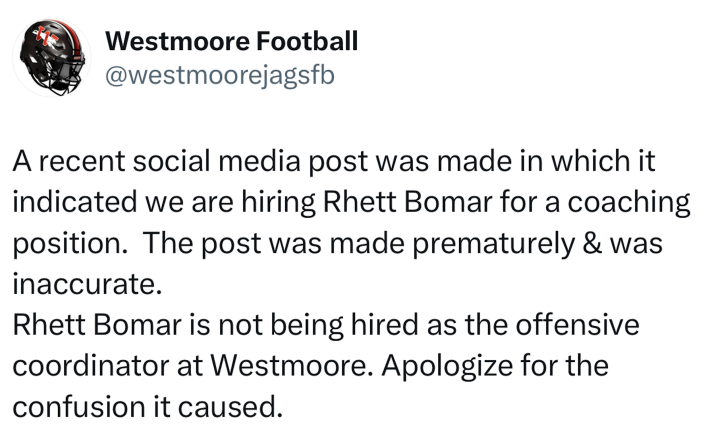The image size is (710, 437).
Task: Select the word "hiring" in the tweet
Action: pyautogui.click(x=278, y=202)
